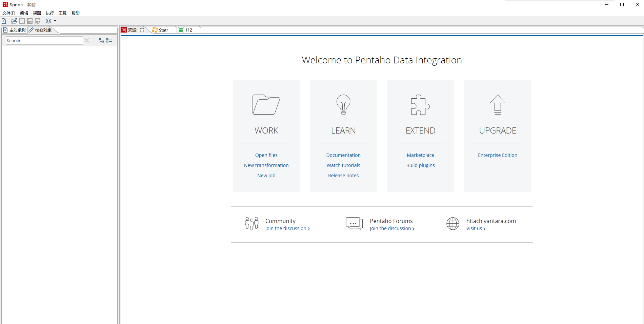Close the 欢迎! tab

coord(142,30)
